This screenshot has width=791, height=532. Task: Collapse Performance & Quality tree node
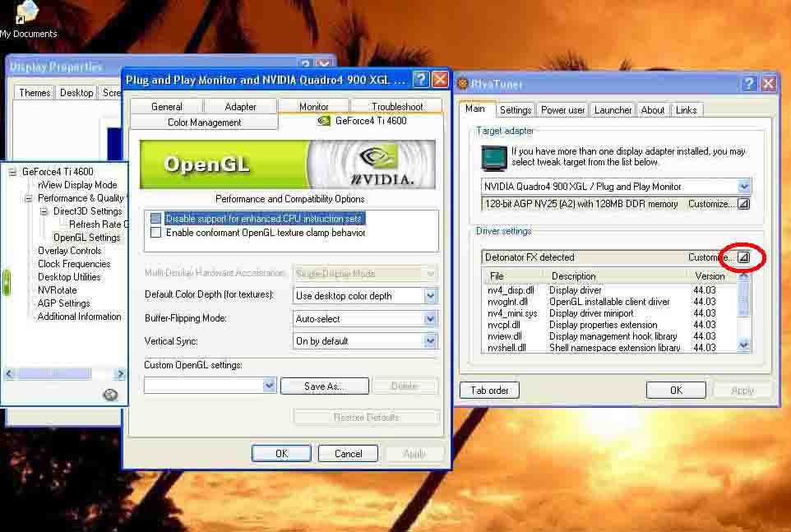pyautogui.click(x=28, y=198)
